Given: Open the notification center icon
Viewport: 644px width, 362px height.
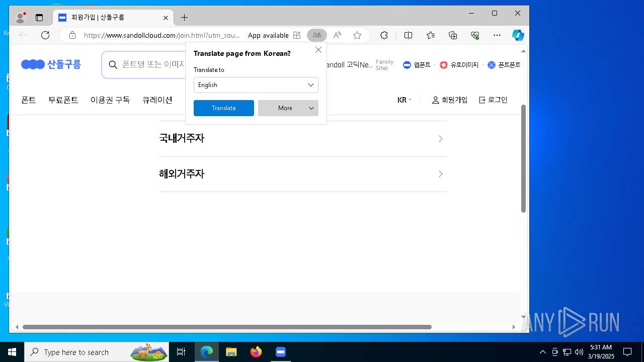Looking at the screenshot, I should point(627,352).
